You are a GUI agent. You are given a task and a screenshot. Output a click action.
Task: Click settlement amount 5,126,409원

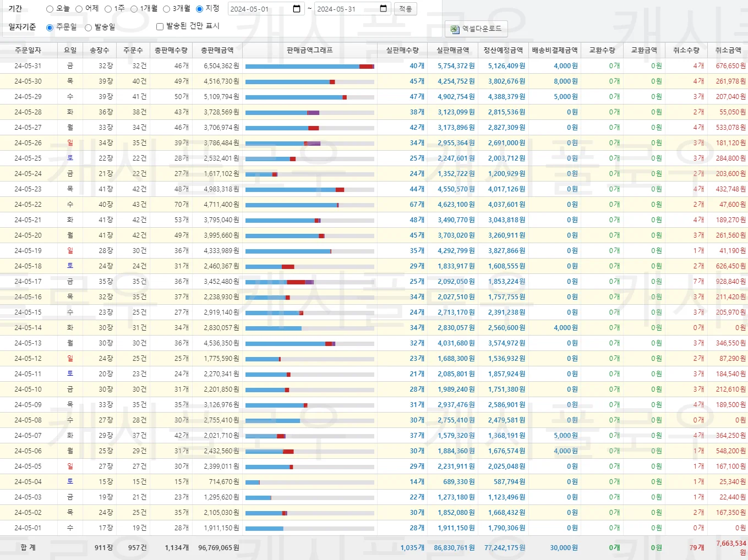[x=507, y=66]
